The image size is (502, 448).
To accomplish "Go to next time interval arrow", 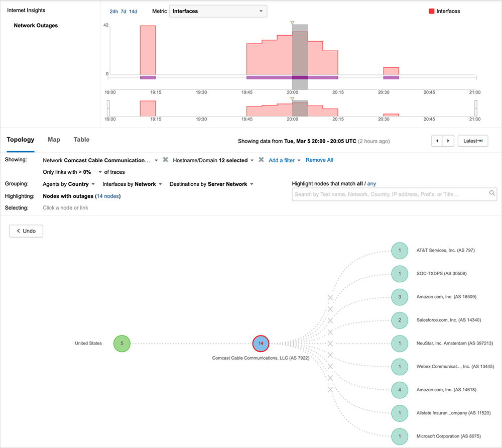I will [x=449, y=141].
